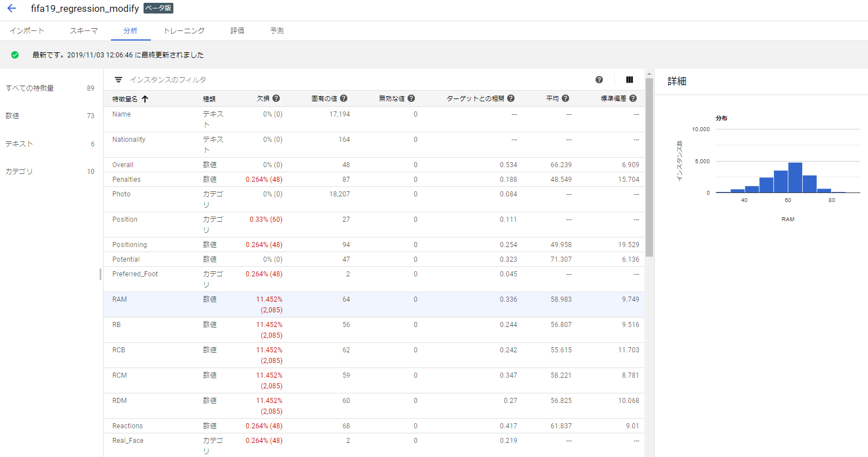Screen dimensions: 868x457
Task: Click the 17,194 unique value cell
Action: pyautogui.click(x=339, y=114)
